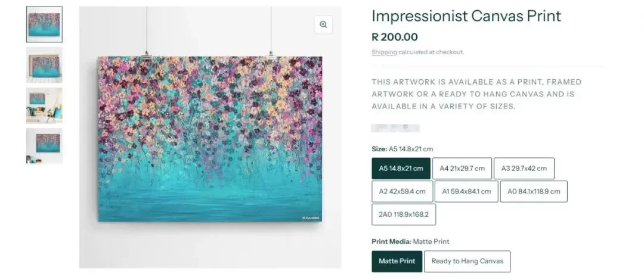Click the zoom magnifier icon on image

click(323, 24)
